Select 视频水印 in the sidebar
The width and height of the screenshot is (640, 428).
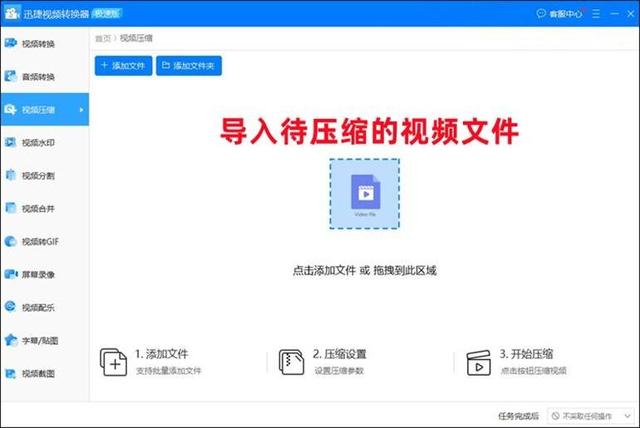click(x=45, y=142)
